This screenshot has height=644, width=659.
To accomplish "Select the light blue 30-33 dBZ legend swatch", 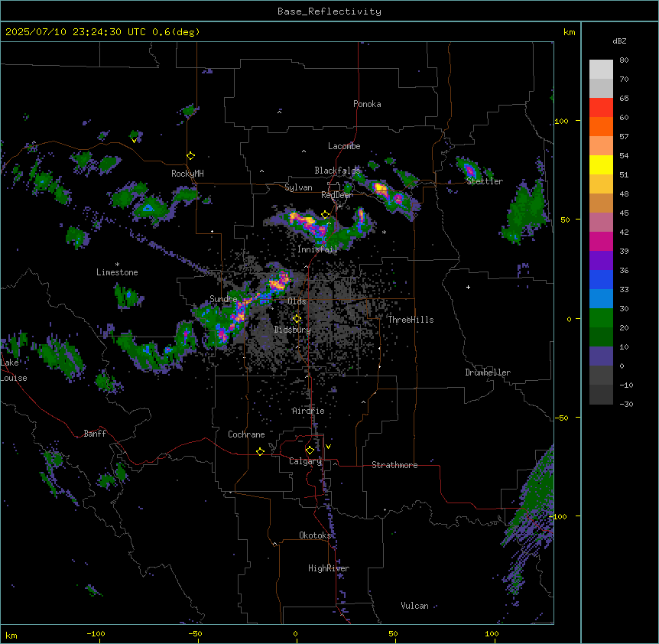I will coord(601,299).
